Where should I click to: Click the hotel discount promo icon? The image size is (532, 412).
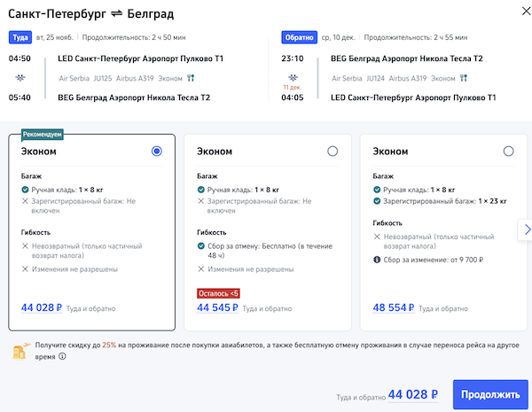19,351
